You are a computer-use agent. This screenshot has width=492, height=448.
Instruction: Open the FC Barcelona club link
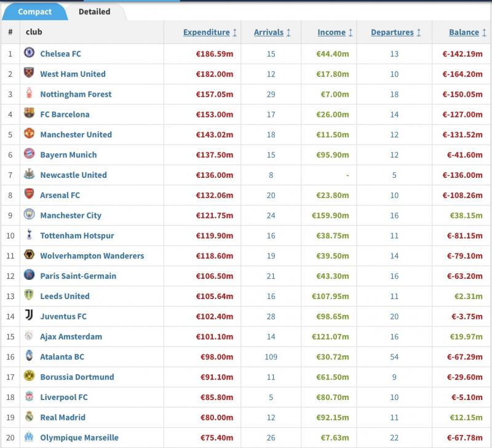(x=65, y=114)
